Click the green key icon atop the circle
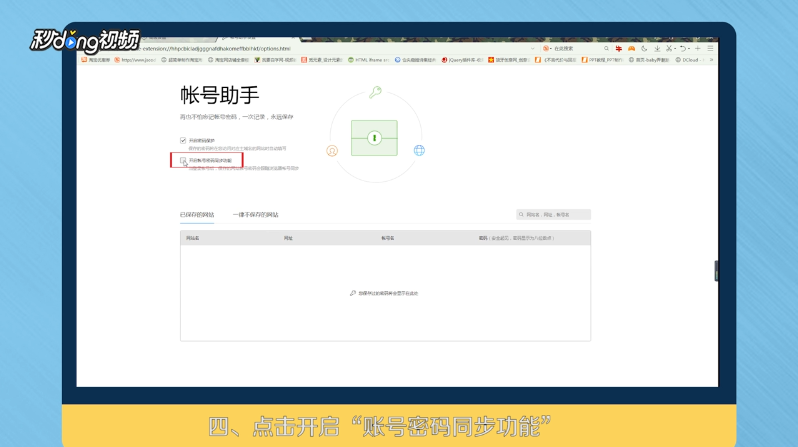 point(375,92)
